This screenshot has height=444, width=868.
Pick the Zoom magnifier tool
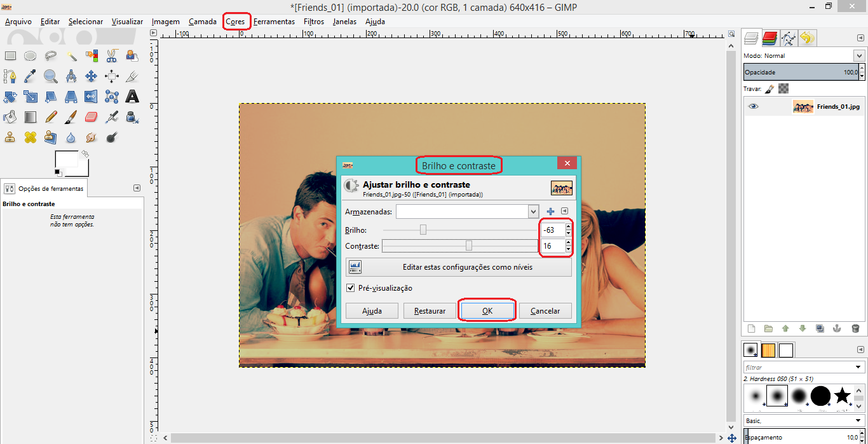tap(51, 76)
